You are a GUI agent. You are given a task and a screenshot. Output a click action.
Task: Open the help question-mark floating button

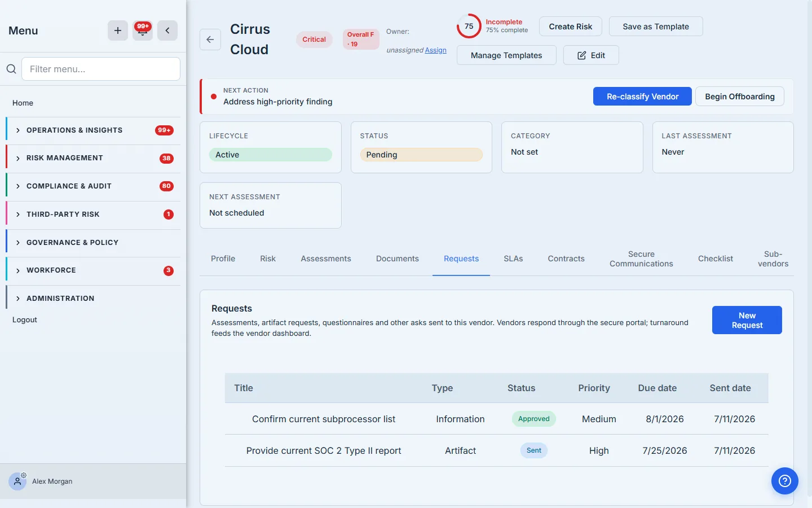tap(785, 481)
